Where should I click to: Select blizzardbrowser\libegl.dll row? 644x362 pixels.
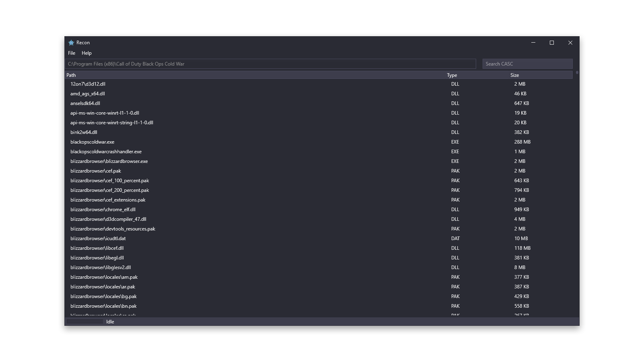pyautogui.click(x=319, y=258)
